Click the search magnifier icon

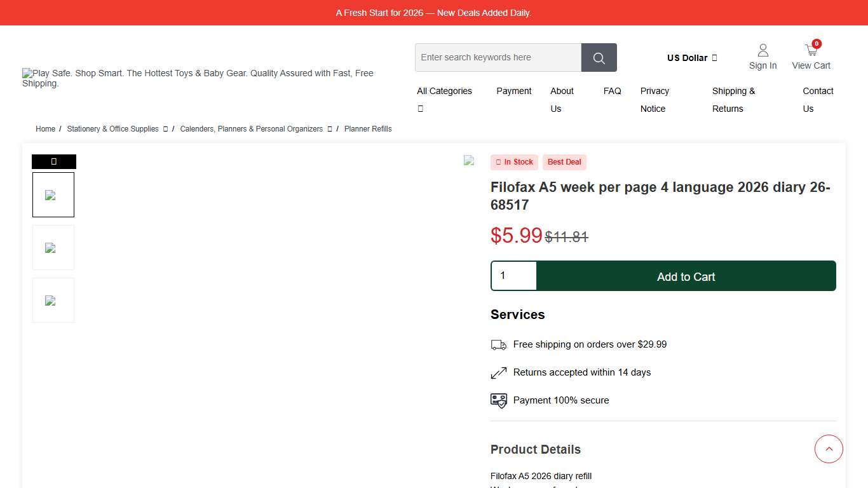coord(598,57)
